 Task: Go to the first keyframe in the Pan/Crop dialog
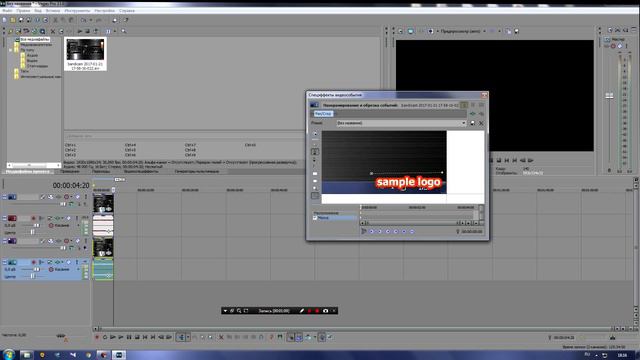click(371, 231)
